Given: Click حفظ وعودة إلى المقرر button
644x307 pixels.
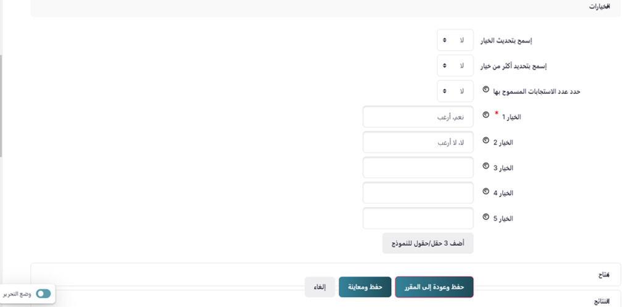Looking at the screenshot, I should (434, 287).
